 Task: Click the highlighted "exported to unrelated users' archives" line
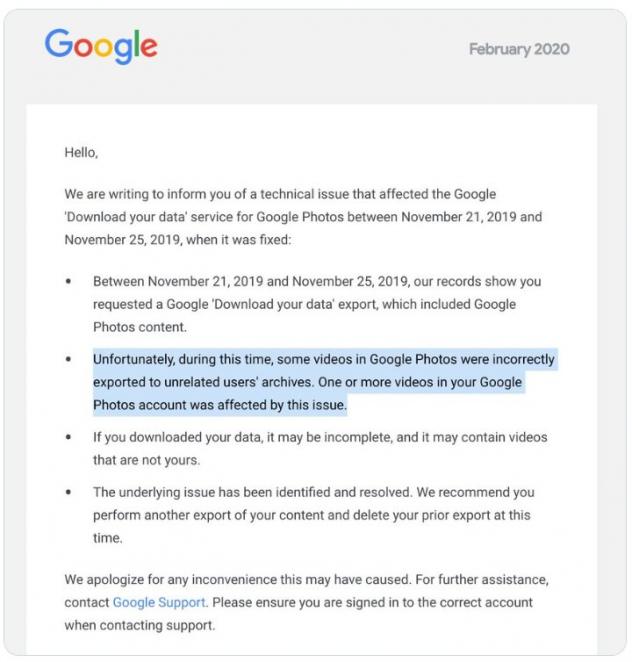click(x=321, y=382)
